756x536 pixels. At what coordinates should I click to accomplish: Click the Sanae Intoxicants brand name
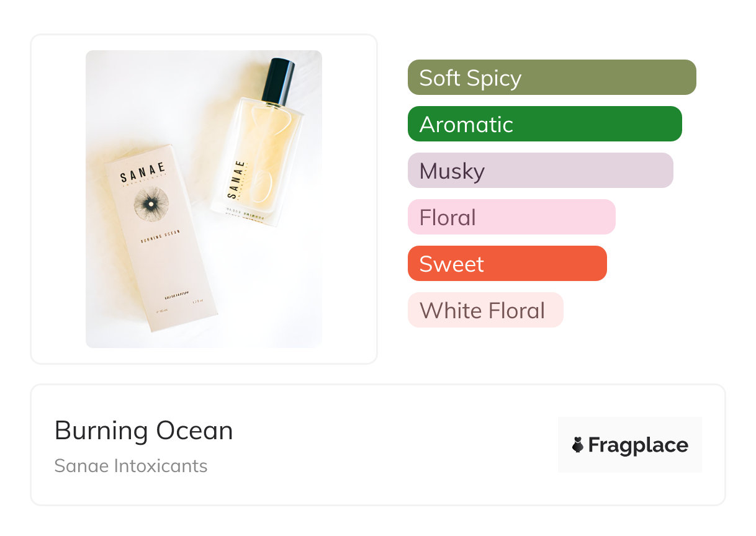pyautogui.click(x=131, y=466)
